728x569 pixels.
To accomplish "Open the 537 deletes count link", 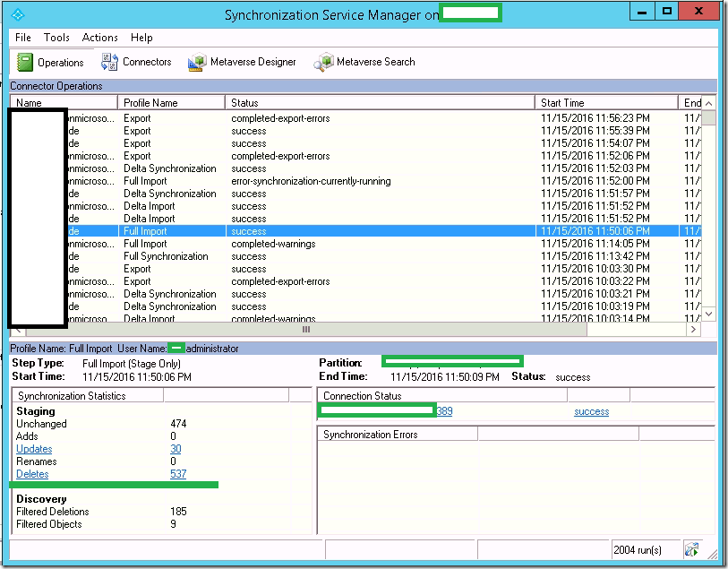I will coord(178,474).
